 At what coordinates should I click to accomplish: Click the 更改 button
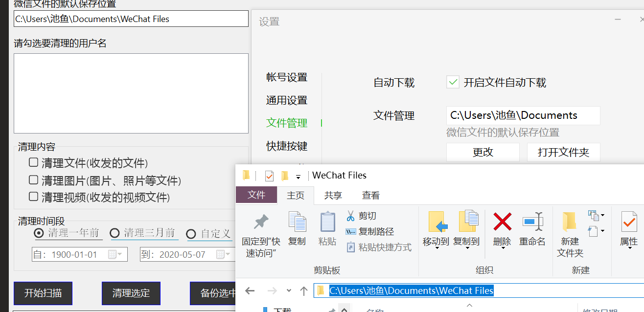(x=483, y=152)
